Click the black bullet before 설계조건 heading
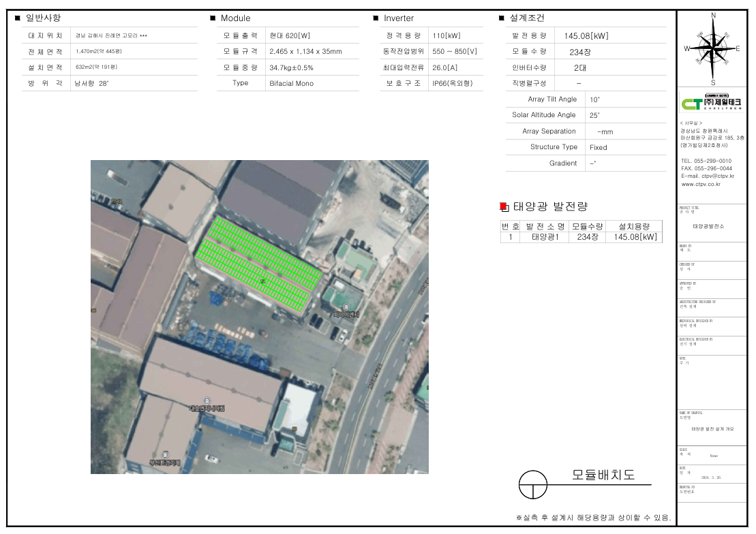The image size is (756, 534). point(502,18)
